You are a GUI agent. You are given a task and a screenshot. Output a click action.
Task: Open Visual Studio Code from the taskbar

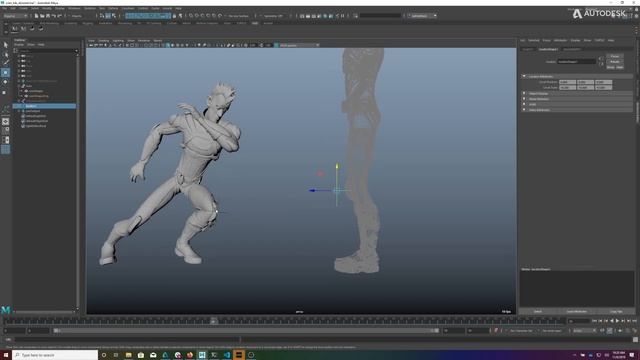point(227,355)
